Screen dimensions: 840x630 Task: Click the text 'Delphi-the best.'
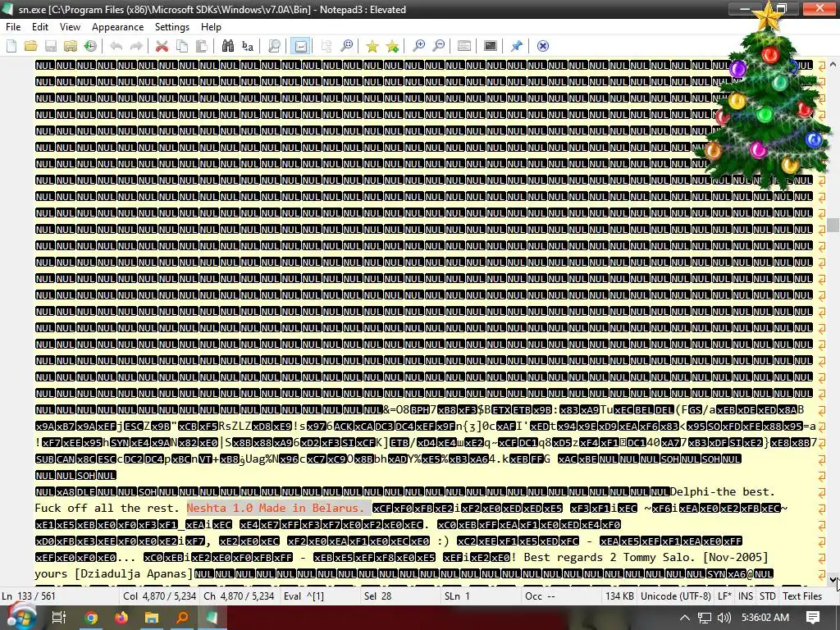[x=723, y=492]
